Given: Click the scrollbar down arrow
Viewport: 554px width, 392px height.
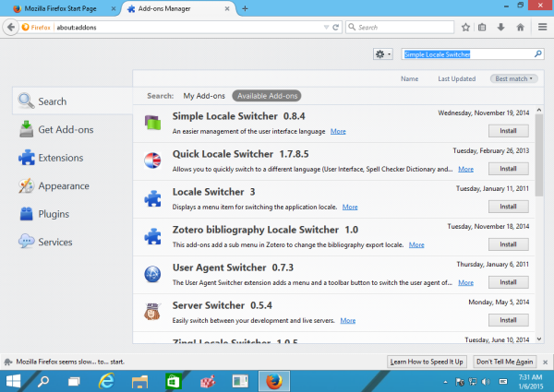Looking at the screenshot, I should (539, 339).
